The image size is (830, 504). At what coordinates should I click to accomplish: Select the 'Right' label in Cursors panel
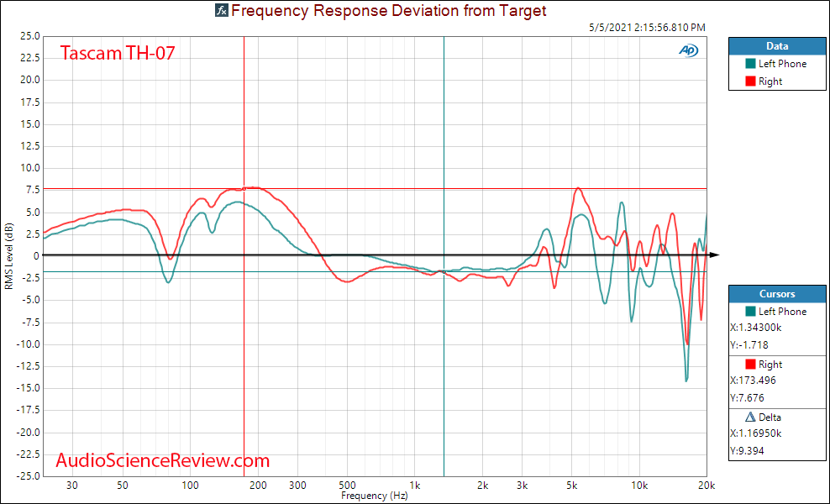[x=770, y=365]
